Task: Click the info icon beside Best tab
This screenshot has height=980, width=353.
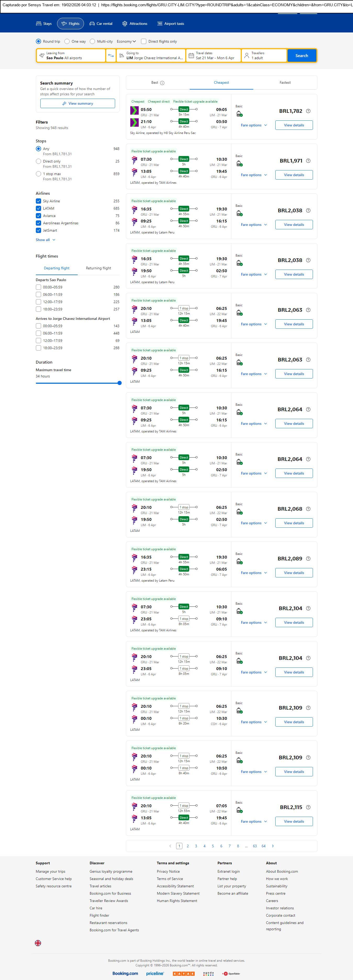Action: 163,83
